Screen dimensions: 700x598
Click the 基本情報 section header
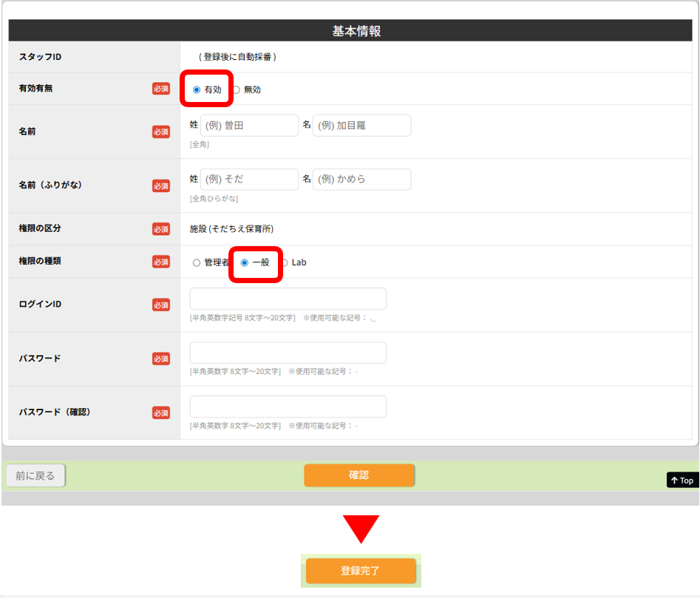[356, 31]
